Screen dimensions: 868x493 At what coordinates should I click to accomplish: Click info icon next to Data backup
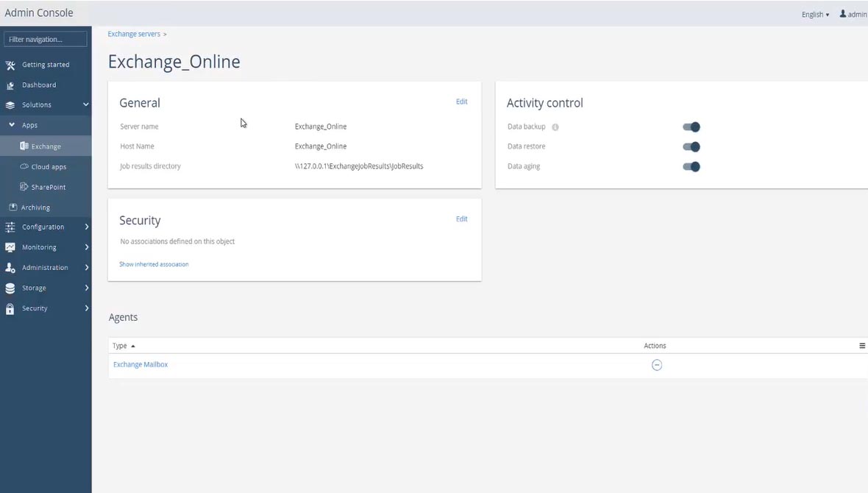555,127
